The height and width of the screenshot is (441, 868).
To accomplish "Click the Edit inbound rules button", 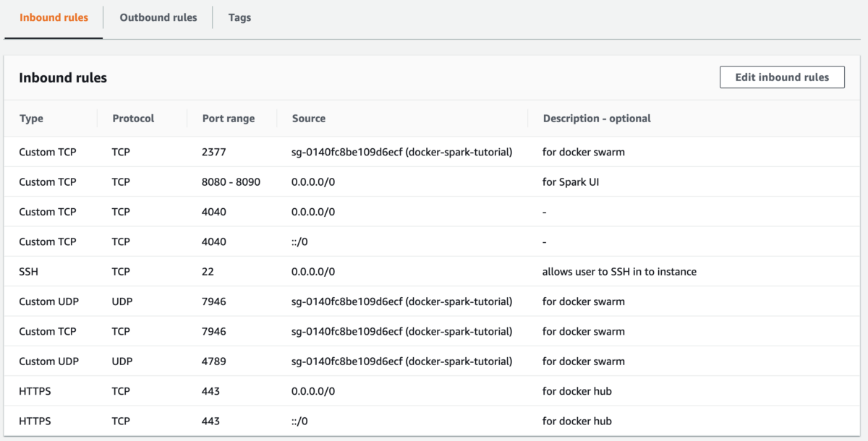I will point(782,77).
